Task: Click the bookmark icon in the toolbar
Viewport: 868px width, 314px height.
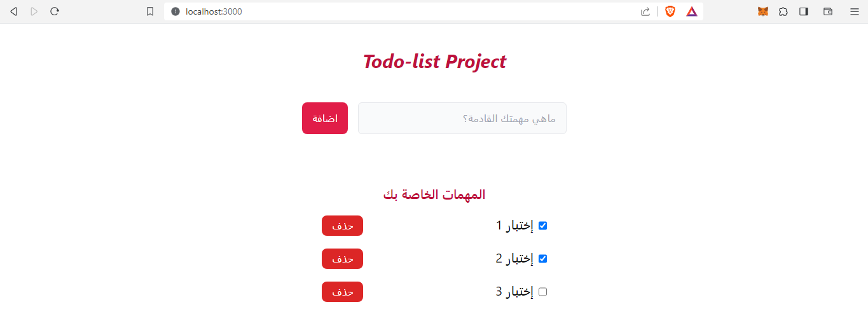Action: coord(150,11)
